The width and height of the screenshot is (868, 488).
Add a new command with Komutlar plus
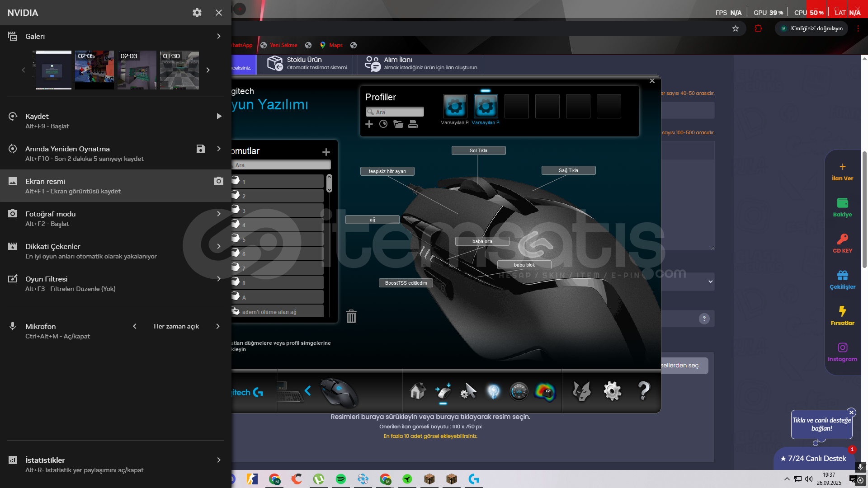pos(326,152)
